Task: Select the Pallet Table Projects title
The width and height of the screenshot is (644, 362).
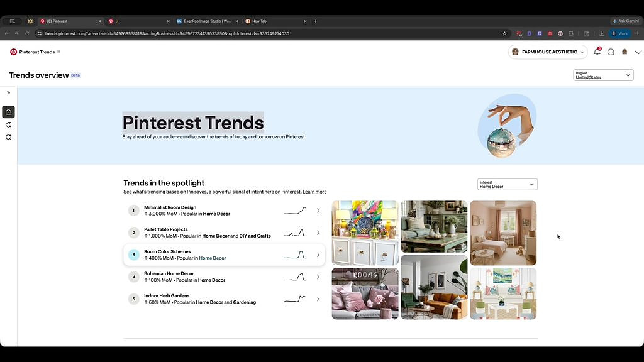Action: [165, 229]
